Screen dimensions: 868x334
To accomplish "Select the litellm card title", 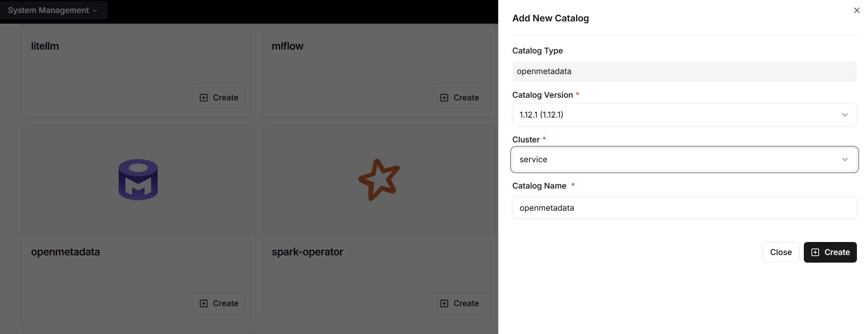I will pos(45,46).
